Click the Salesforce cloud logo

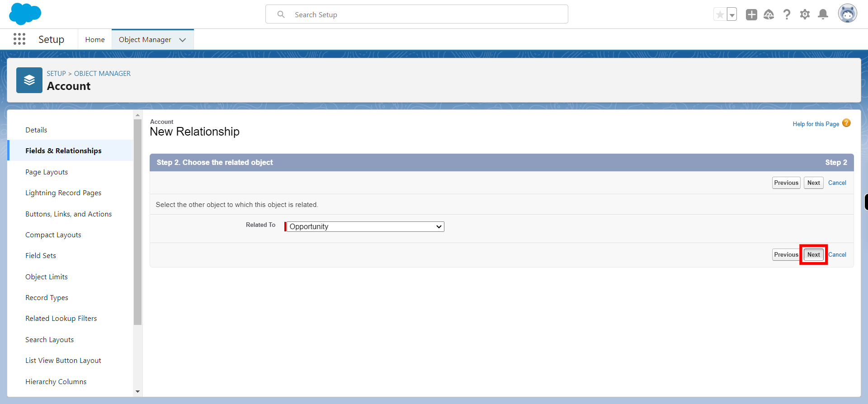pyautogui.click(x=25, y=14)
